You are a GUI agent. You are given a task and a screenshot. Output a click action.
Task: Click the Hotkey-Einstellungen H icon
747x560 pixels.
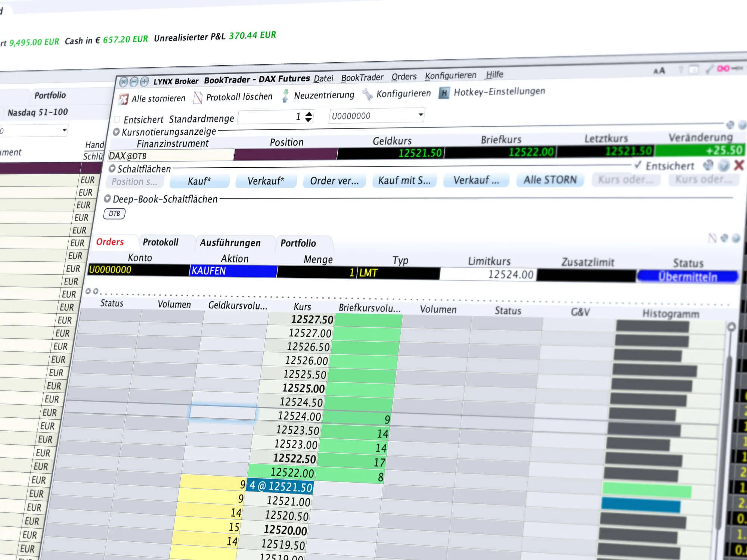pos(444,93)
